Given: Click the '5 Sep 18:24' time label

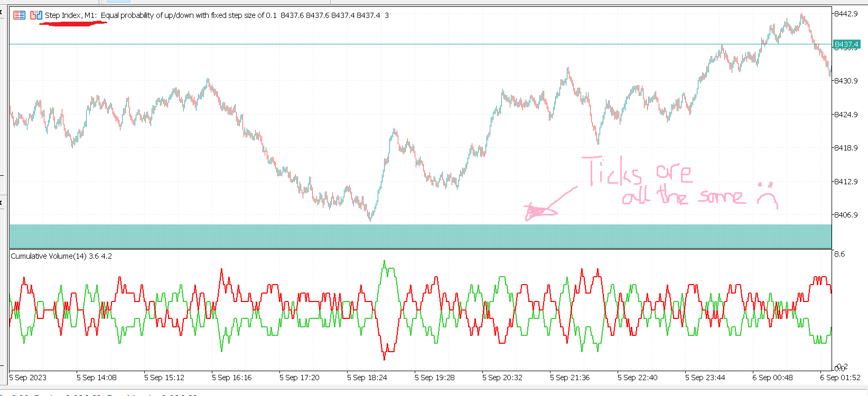Looking at the screenshot, I should (x=367, y=378).
